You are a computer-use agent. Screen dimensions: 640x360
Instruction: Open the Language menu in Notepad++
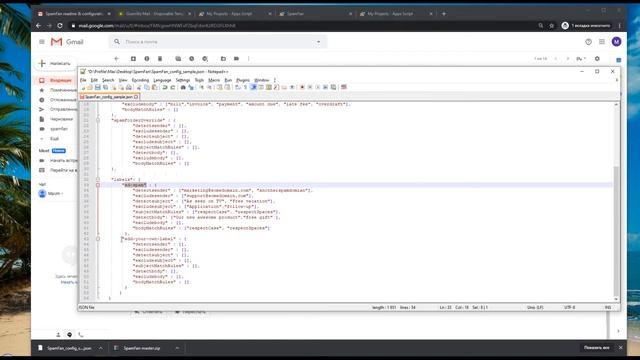click(x=162, y=80)
